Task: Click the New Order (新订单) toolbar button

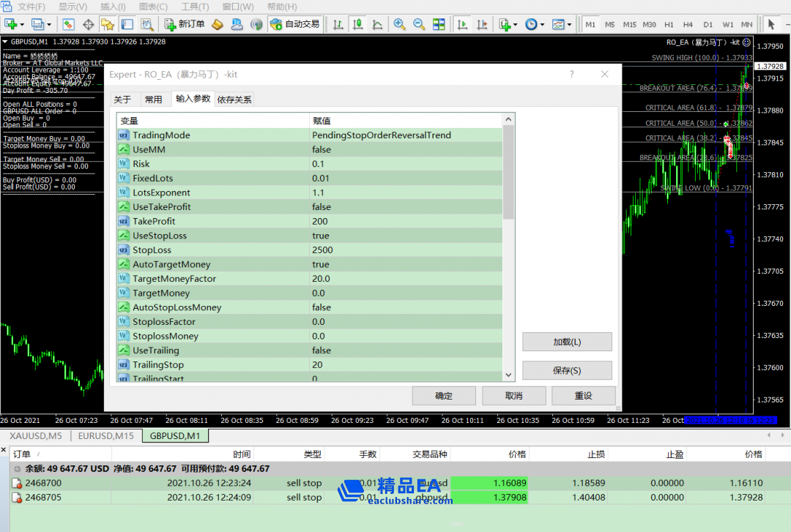Action: 184,24
